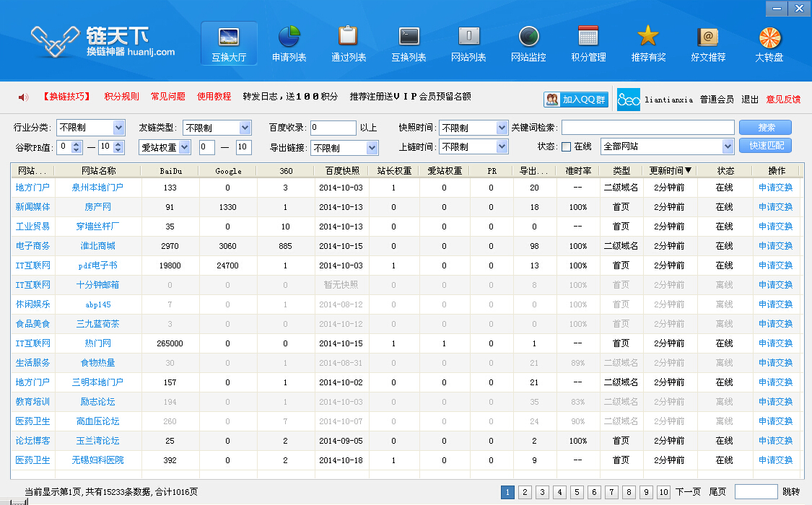The width and height of the screenshot is (812, 505).
Task: Open the 申请列表 pie chart icon
Action: pos(289,36)
